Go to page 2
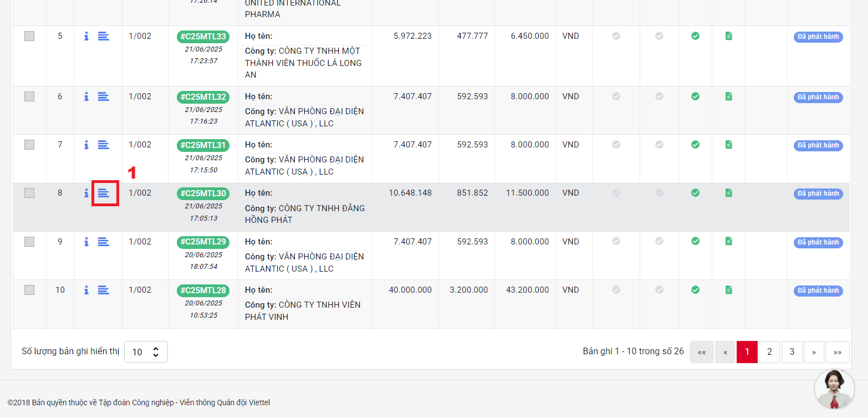The height and width of the screenshot is (418, 868). coord(769,352)
